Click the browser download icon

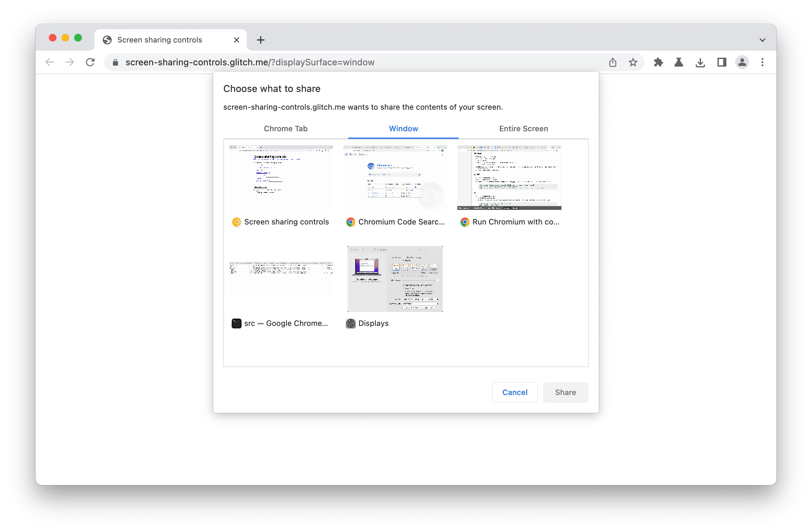tap(700, 62)
